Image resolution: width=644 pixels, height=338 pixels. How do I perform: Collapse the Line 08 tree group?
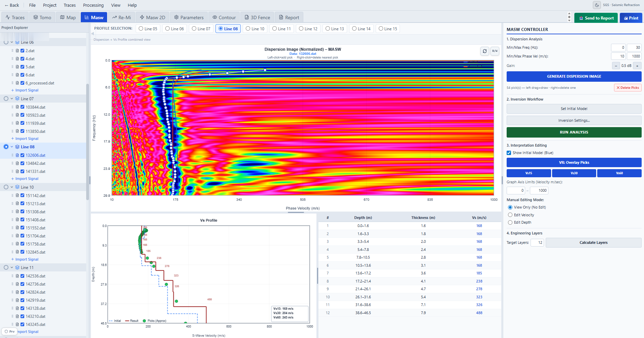[x=12, y=147]
